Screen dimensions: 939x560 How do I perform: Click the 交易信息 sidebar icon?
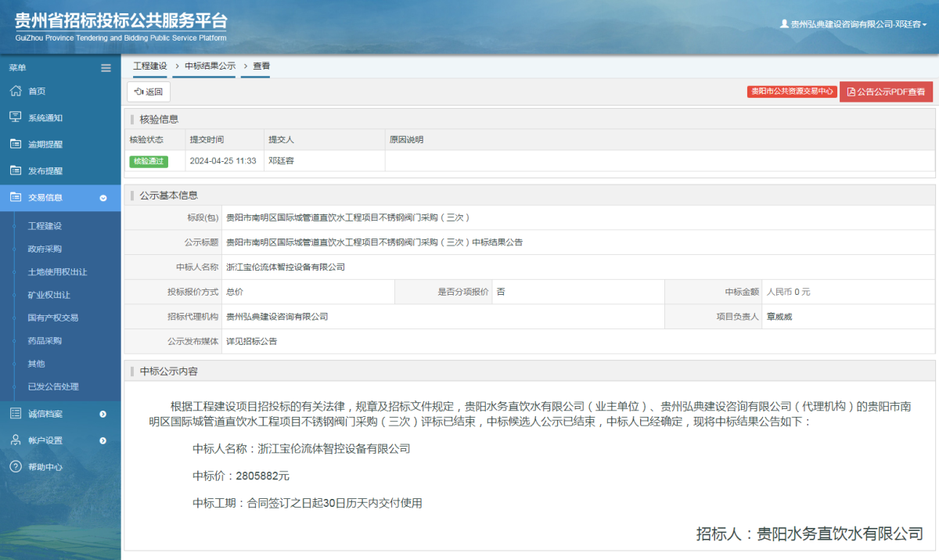15,197
